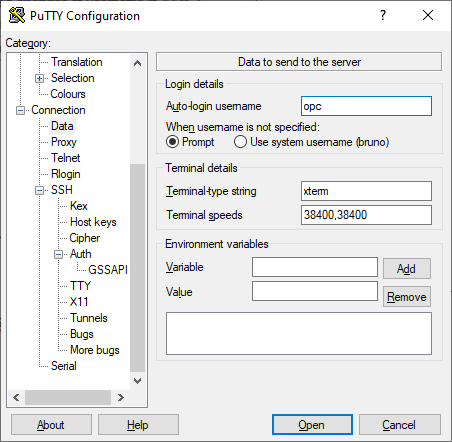
Task: Open the GSSAPI category
Action: click(x=108, y=270)
